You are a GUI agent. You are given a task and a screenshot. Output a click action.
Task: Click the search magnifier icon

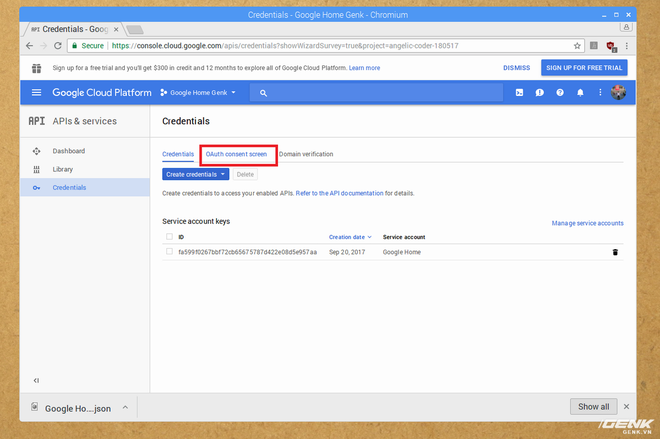click(x=263, y=93)
